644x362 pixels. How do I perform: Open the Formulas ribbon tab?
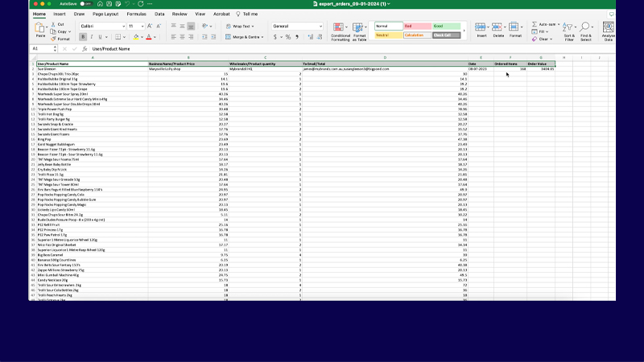coord(136,14)
